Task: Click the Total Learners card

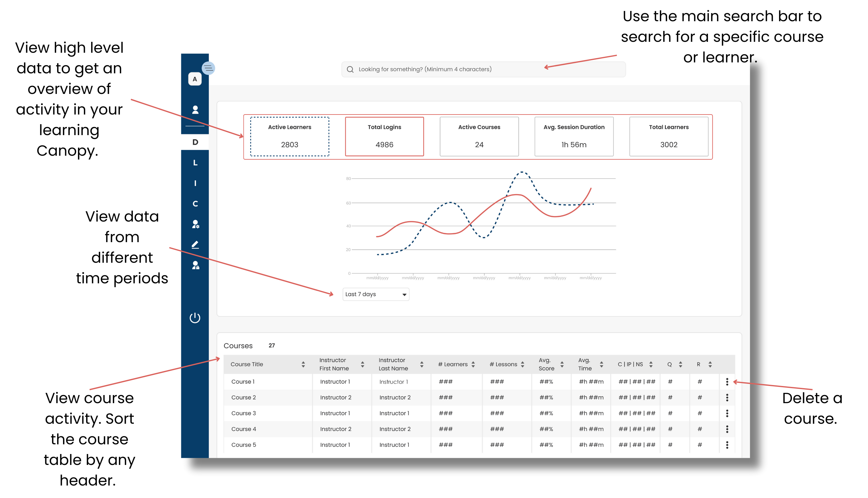Action: pyautogui.click(x=668, y=136)
